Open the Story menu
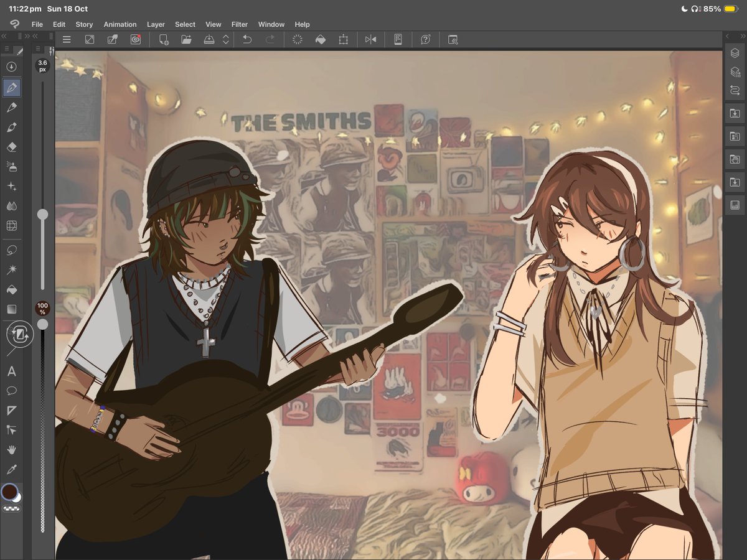The image size is (747, 560). pyautogui.click(x=84, y=24)
